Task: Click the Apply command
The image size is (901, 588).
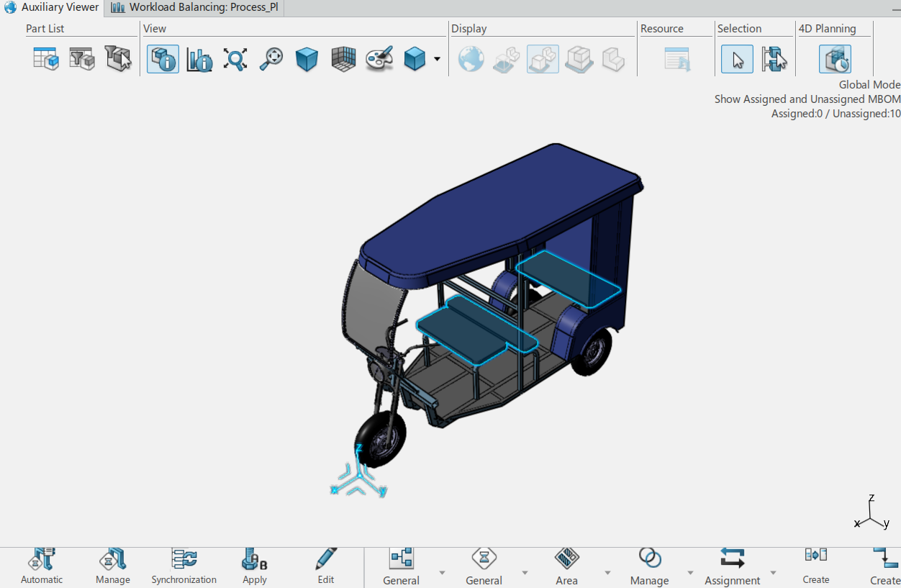Action: coord(255,567)
